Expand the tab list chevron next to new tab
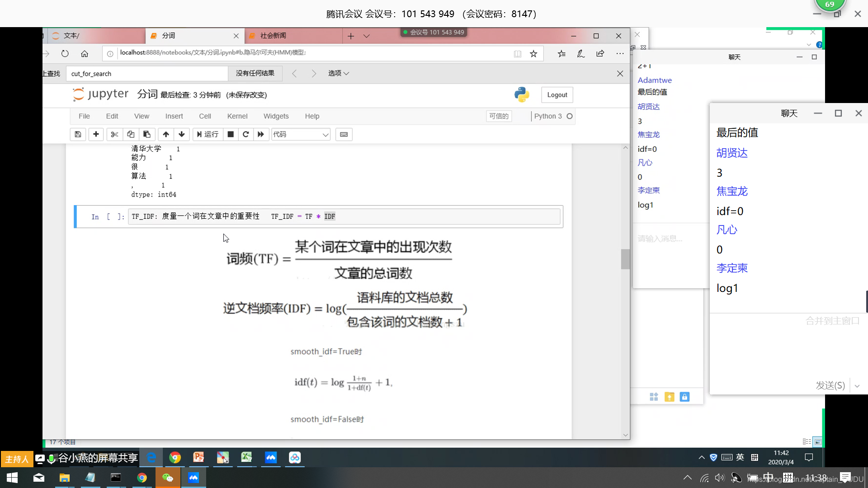Viewport: 868px width, 488px height. click(x=367, y=36)
